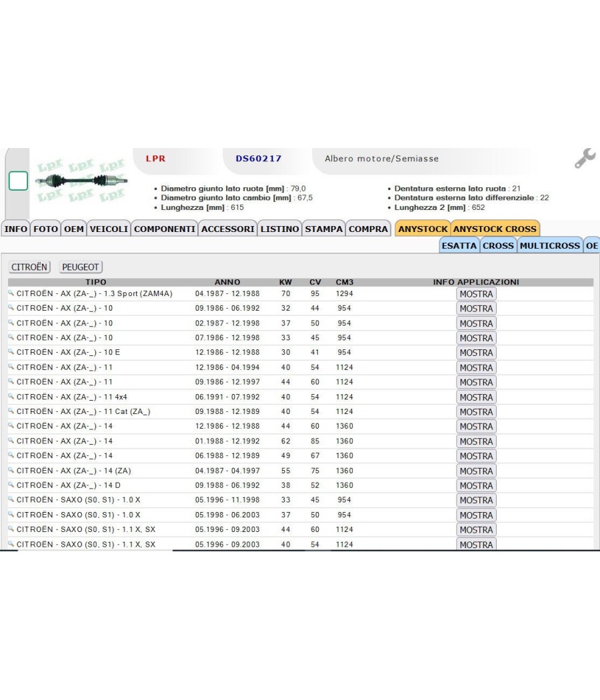Select the VEICOLI tab
The image size is (600, 700).
pos(109,229)
